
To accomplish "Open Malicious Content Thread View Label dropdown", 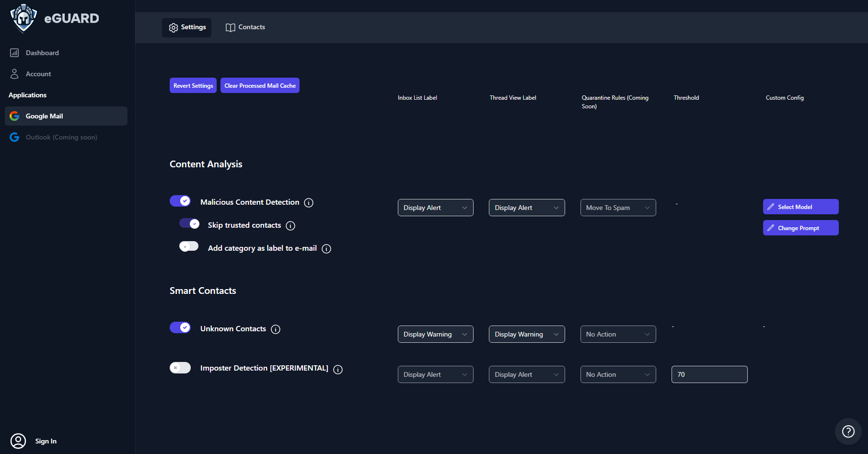I will 527,208.
